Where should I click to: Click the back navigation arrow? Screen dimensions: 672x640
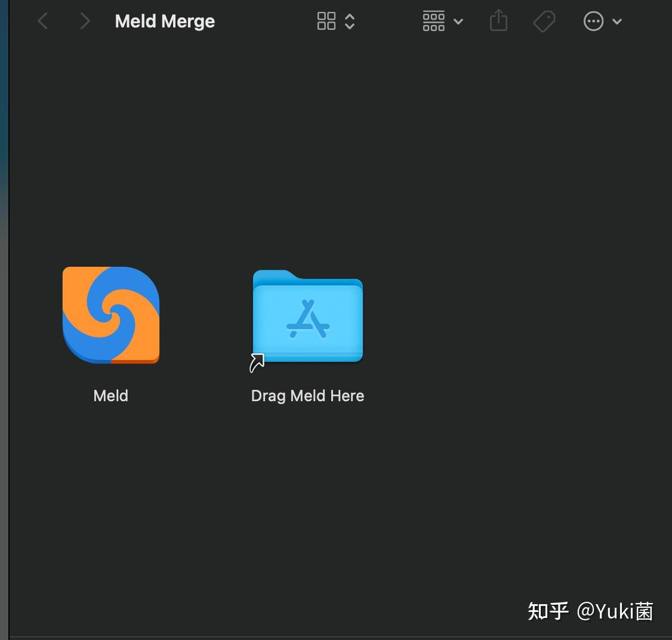pyautogui.click(x=42, y=21)
